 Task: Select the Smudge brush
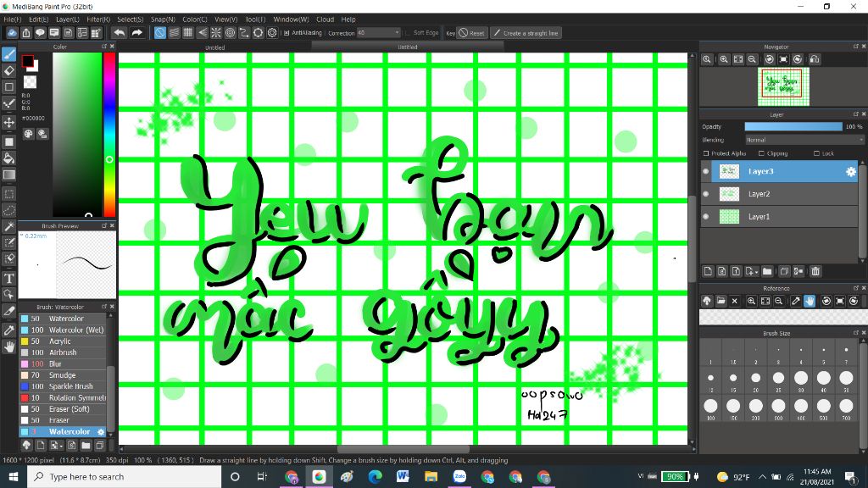(x=63, y=375)
